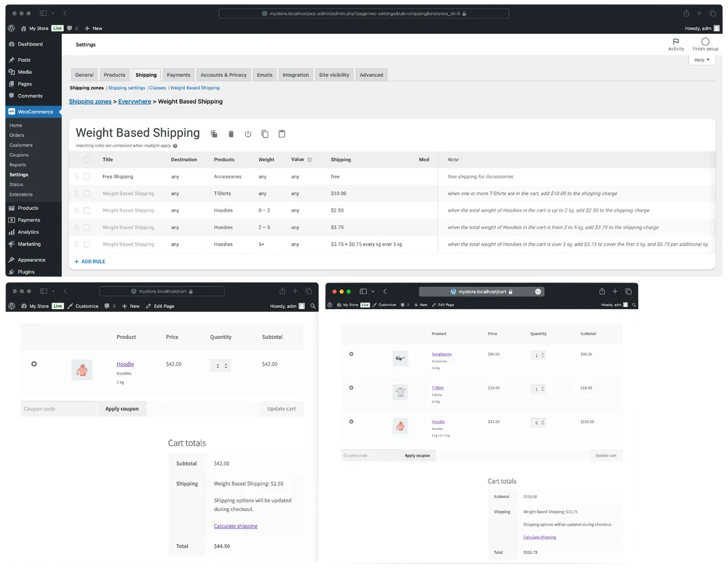Click Apply coupon in the left cart
728x568 pixels.
(x=122, y=409)
